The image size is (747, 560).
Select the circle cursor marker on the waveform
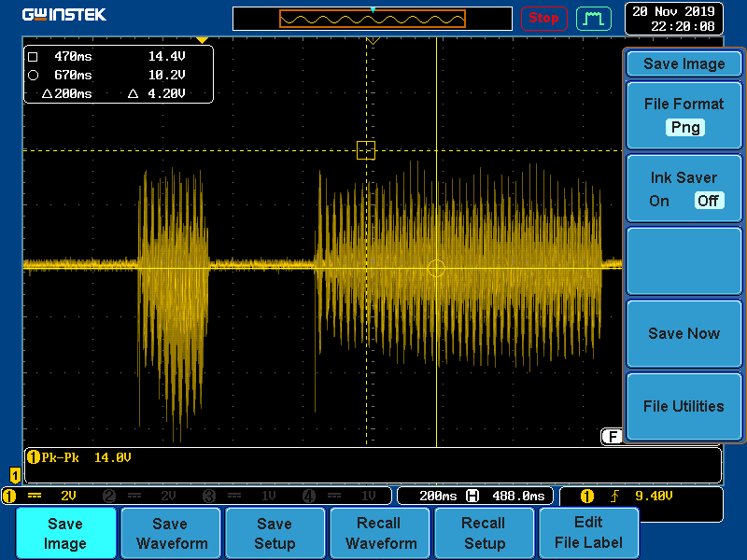click(436, 268)
